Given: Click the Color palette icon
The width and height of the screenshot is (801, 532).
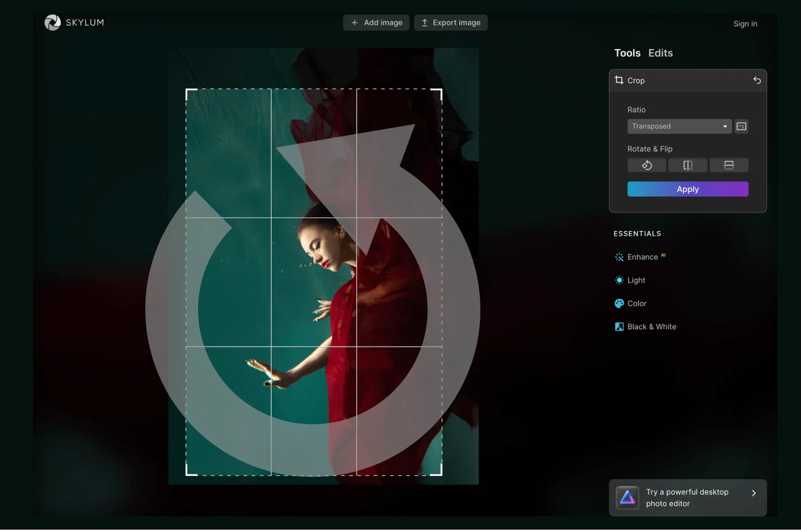Looking at the screenshot, I should pyautogui.click(x=619, y=303).
